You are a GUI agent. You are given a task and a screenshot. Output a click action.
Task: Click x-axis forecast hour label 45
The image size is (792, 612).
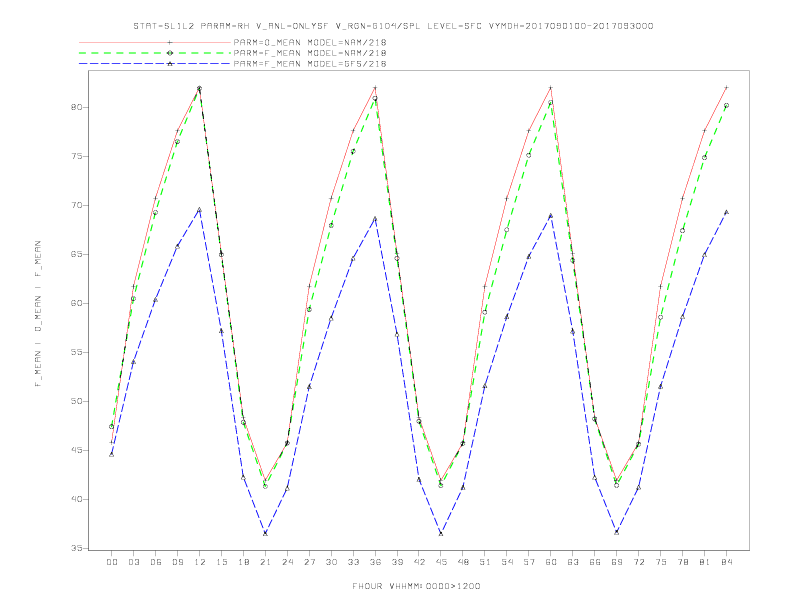coord(441,563)
